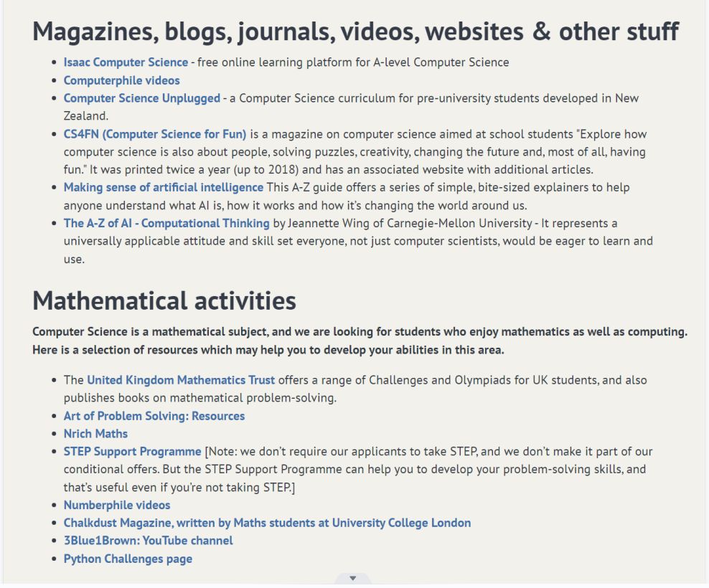The width and height of the screenshot is (709, 588).
Task: Open the STEP Support Programme link
Action: click(132, 452)
